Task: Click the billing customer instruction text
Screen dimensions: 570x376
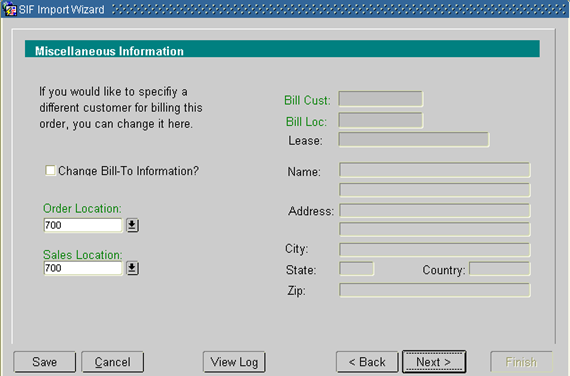Action: click(121, 108)
